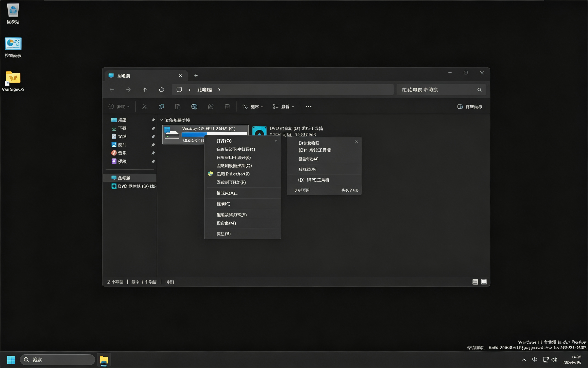588x368 pixels.
Task: Click the Cut scissors icon in toolbar
Action: (x=145, y=106)
